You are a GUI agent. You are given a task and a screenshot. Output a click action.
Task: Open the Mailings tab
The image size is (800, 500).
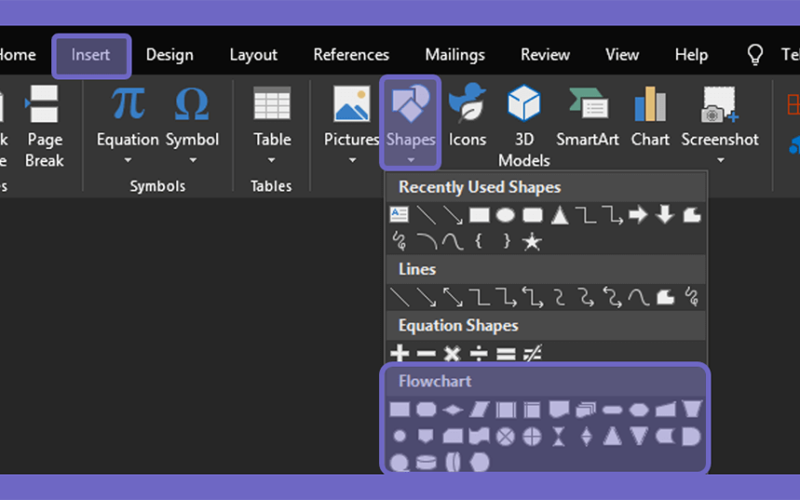pos(455,55)
